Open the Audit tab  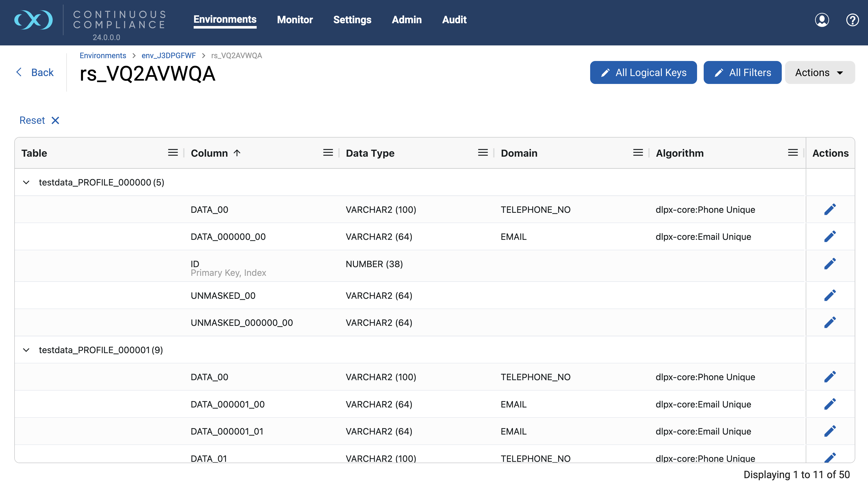click(x=454, y=20)
